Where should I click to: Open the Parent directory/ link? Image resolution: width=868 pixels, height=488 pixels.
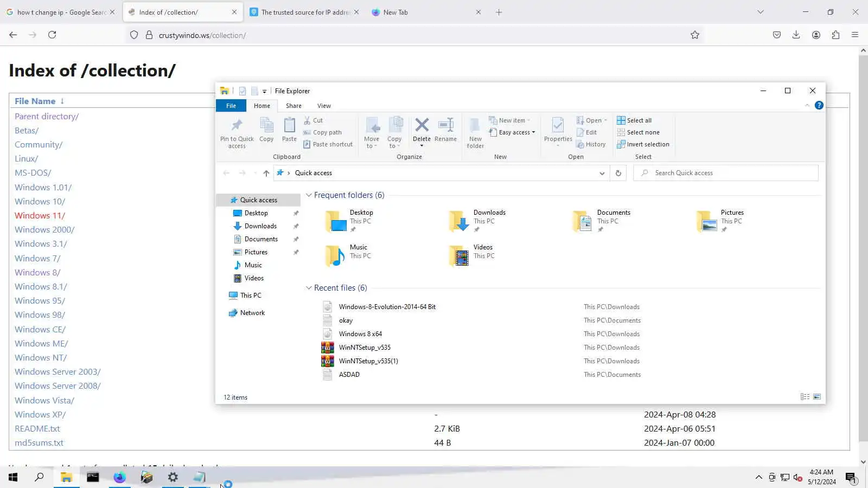[x=47, y=117]
